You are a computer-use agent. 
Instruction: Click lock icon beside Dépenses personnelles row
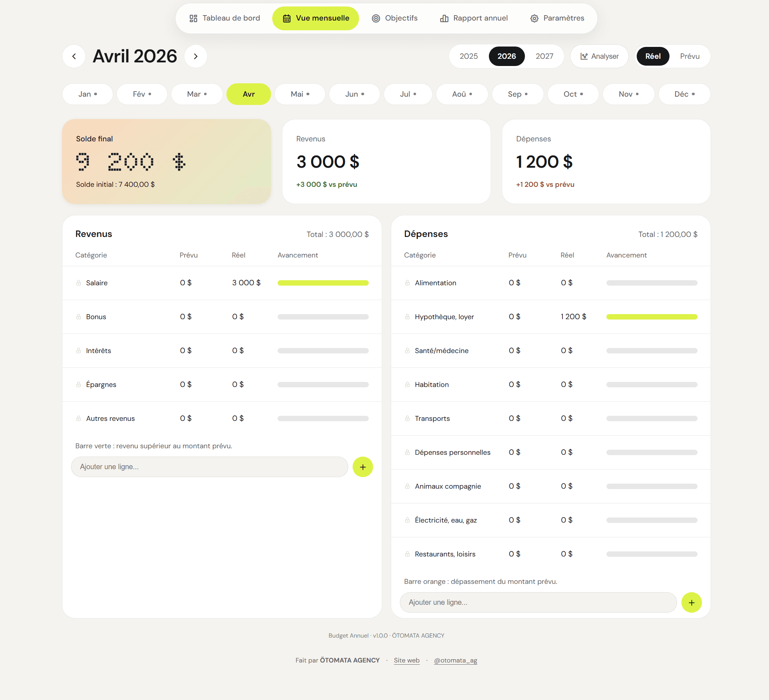pos(407,453)
